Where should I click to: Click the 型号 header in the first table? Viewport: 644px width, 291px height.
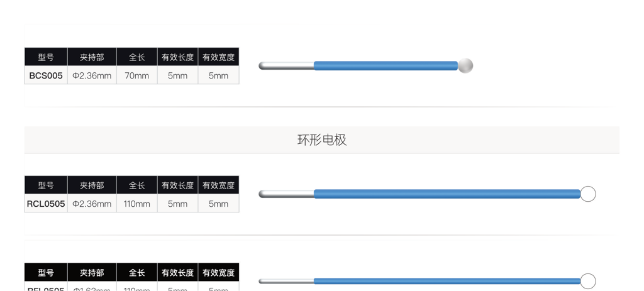(46, 57)
